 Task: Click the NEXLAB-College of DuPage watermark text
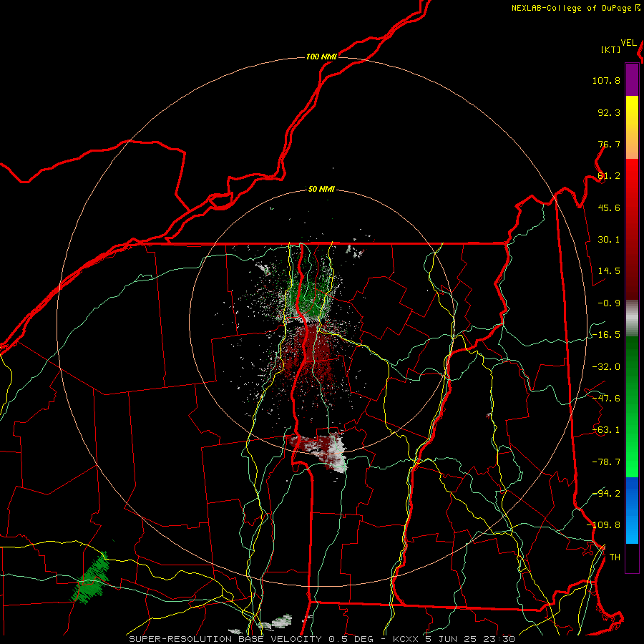click(575, 8)
